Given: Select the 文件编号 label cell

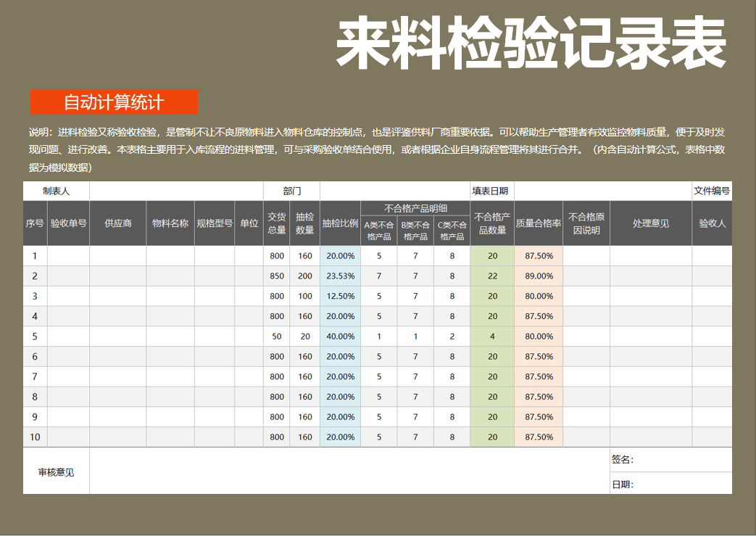Looking at the screenshot, I should (x=712, y=191).
